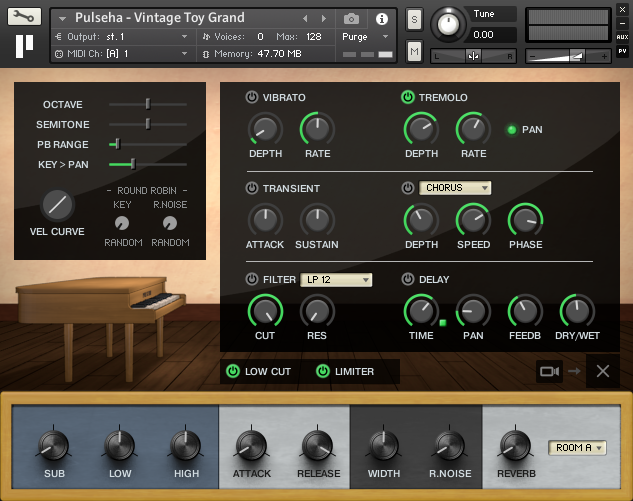Image resolution: width=633 pixels, height=501 pixels.
Task: Click the Delay TIME knob
Action: [421, 311]
